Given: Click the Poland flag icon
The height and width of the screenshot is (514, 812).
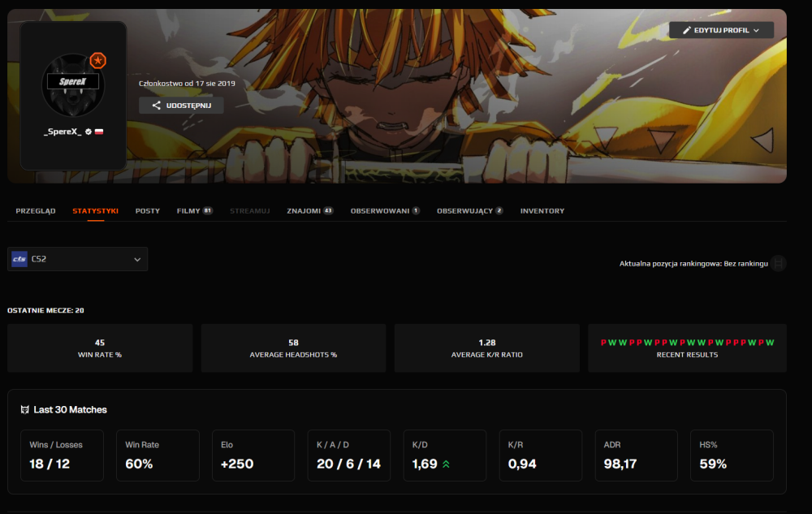Looking at the screenshot, I should click(99, 132).
